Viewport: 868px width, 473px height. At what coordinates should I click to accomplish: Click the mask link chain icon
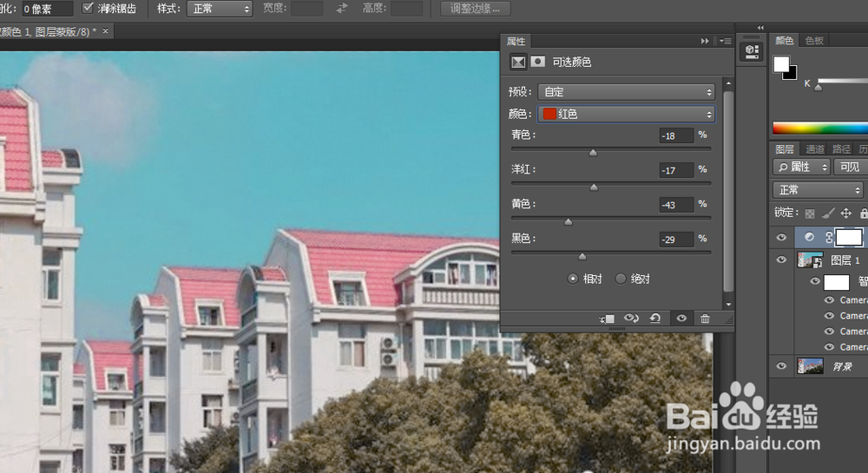tap(829, 237)
